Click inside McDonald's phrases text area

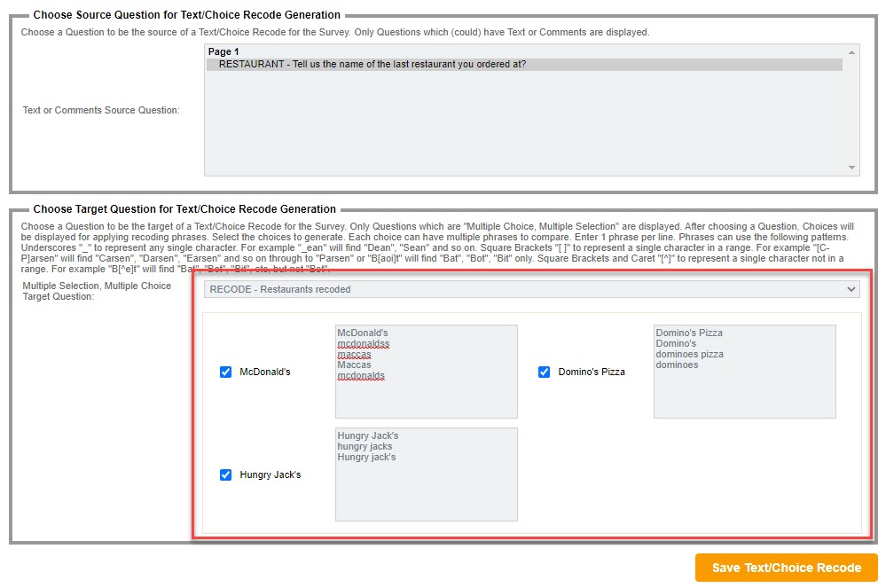pyautogui.click(x=426, y=371)
